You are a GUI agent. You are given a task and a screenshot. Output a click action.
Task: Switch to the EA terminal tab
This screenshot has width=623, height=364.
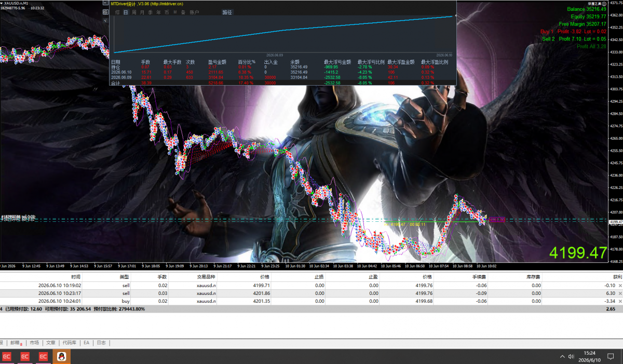point(87,343)
